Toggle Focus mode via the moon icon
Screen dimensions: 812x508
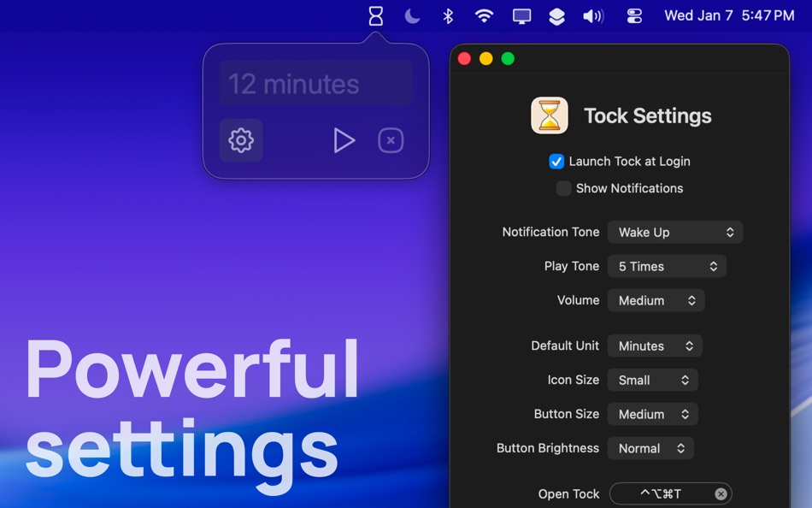coord(411,15)
